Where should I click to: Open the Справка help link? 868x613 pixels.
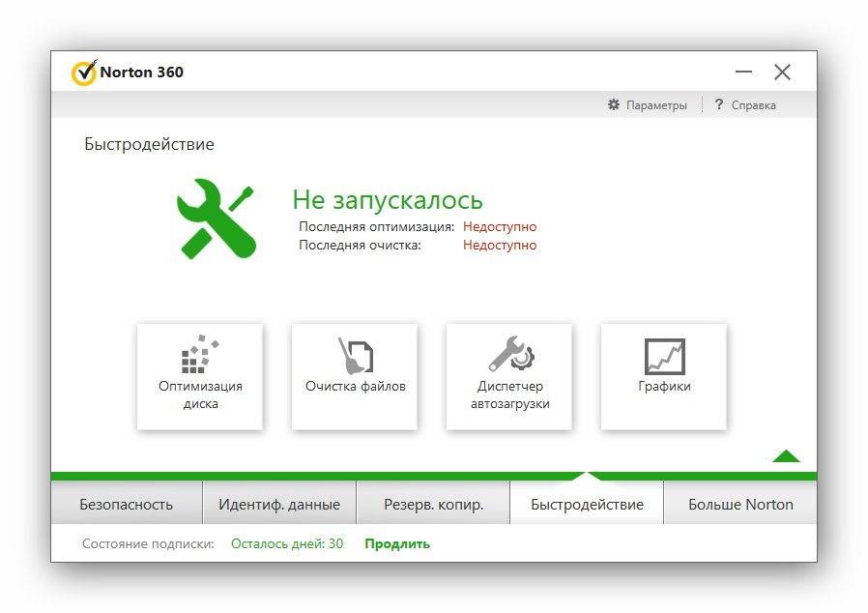pyautogui.click(x=753, y=105)
